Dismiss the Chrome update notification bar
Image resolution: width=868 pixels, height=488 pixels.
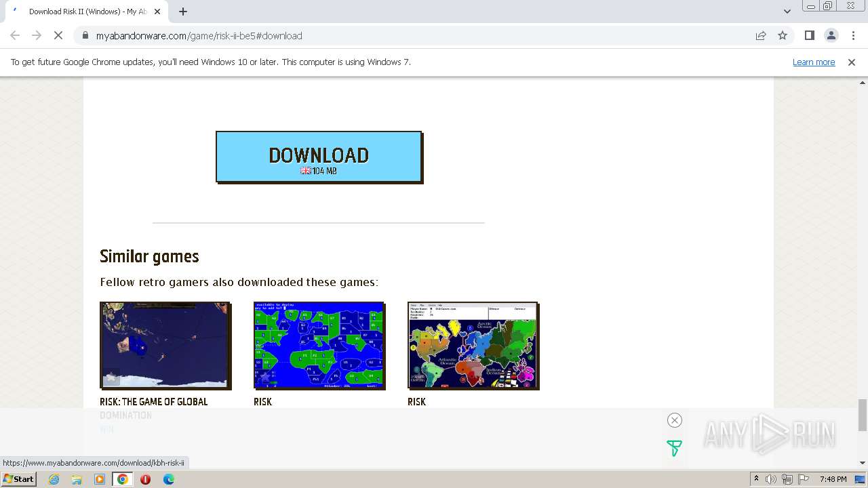pyautogui.click(x=852, y=62)
